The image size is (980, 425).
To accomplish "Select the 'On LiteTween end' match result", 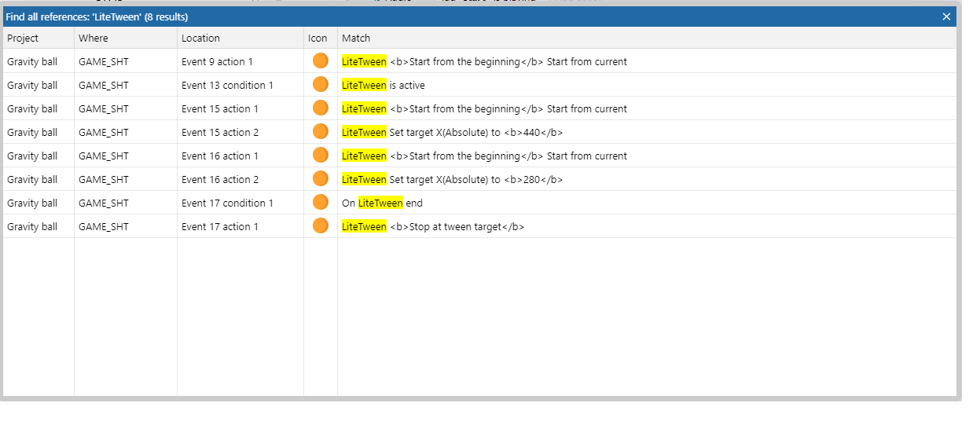I will (x=382, y=203).
